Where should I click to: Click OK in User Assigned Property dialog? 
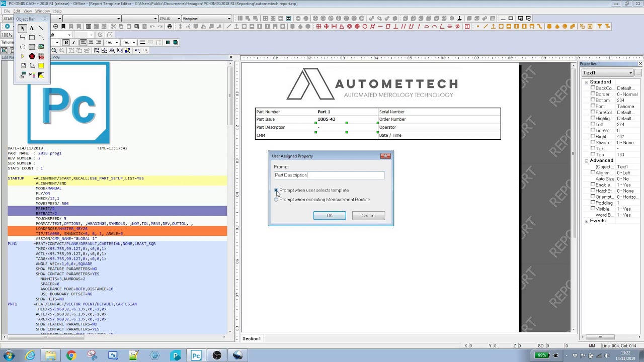(330, 216)
